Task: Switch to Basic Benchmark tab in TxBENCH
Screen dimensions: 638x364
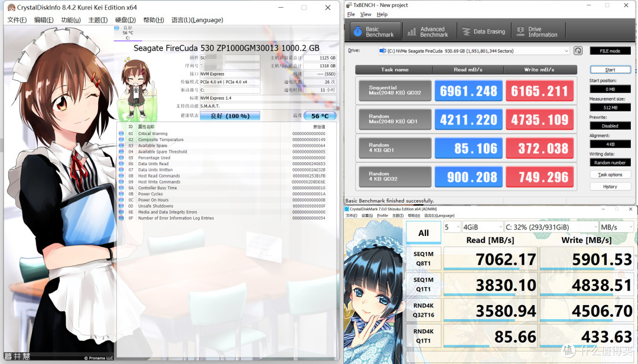Action: [375, 32]
